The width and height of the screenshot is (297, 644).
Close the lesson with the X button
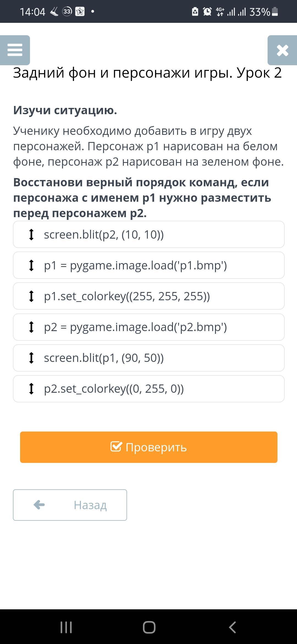tap(282, 50)
